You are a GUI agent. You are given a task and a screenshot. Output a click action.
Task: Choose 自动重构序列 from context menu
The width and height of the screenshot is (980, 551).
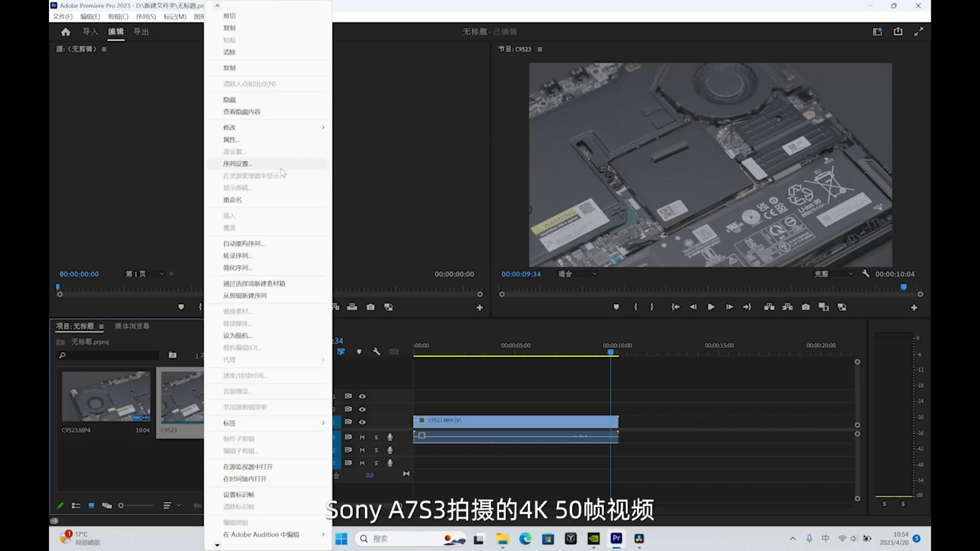268,243
